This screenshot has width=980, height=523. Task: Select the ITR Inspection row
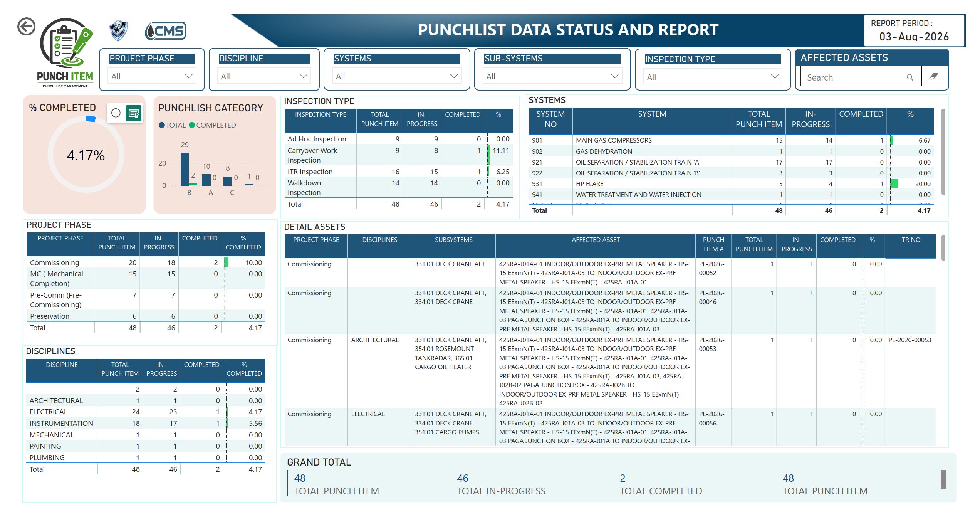coord(399,172)
